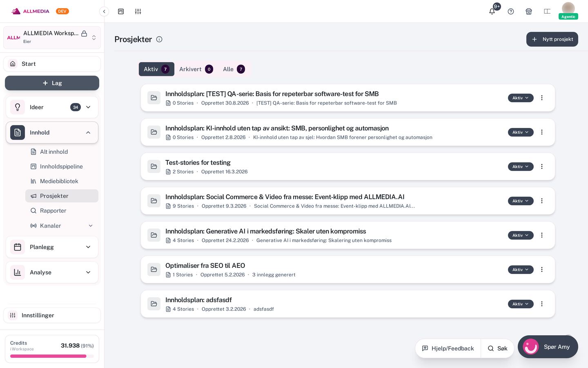This screenshot has height=368, width=588.
Task: Open the user avatar profile menu
Action: tap(568, 10)
